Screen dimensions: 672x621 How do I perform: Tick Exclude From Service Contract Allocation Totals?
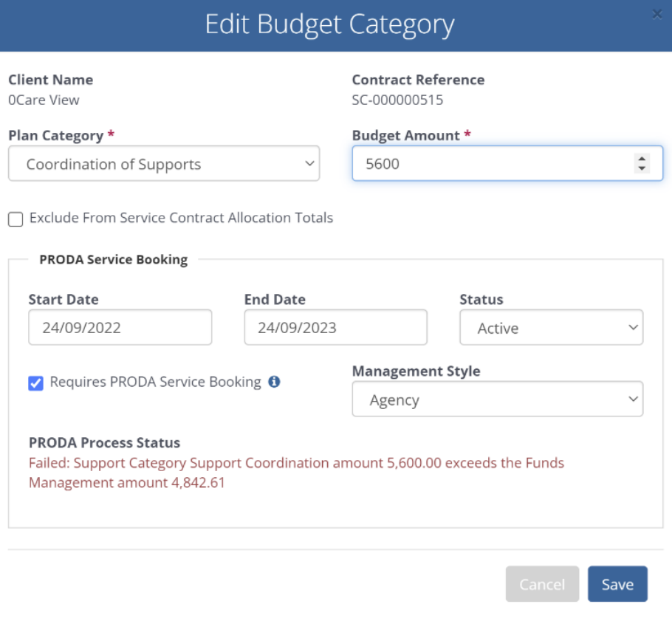tap(16, 219)
